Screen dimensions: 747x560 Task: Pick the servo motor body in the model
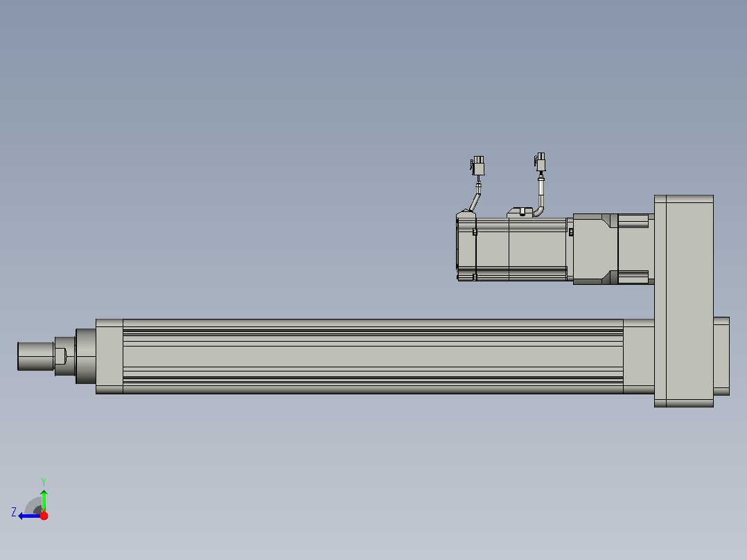(513, 249)
